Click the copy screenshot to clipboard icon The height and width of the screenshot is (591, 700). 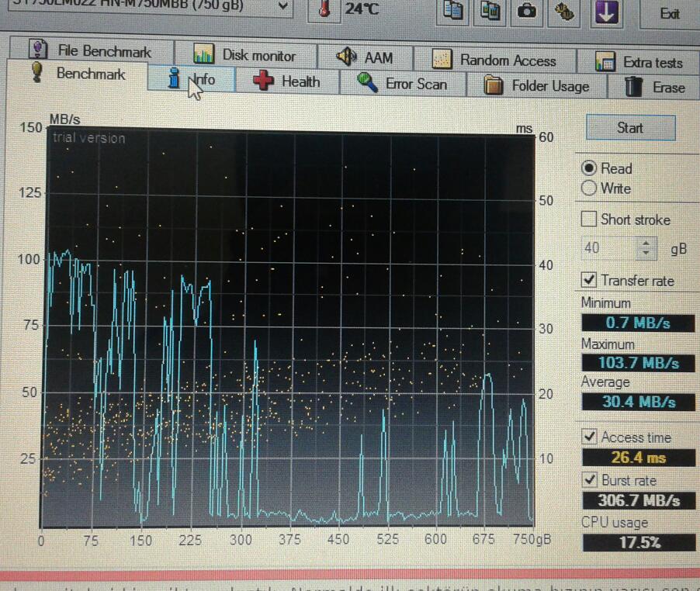point(490,11)
